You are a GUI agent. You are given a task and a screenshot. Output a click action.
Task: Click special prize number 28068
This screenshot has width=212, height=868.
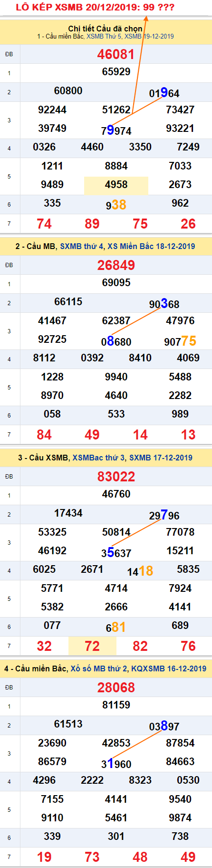click(x=116, y=688)
